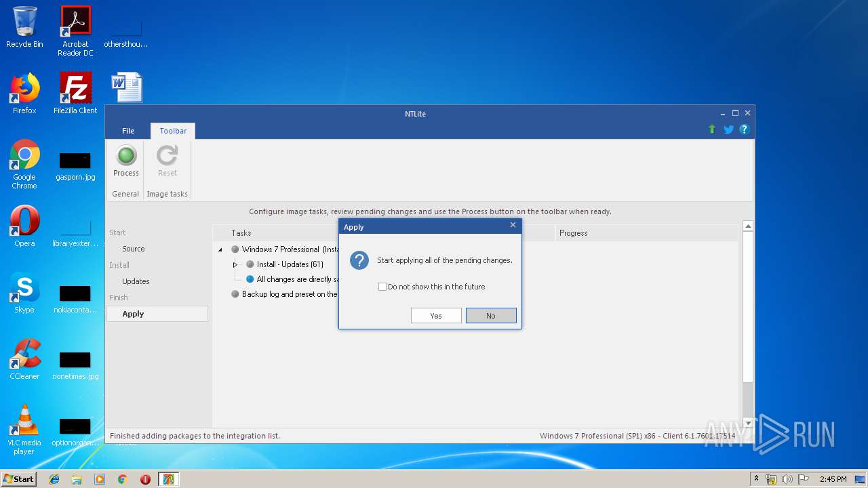The image size is (868, 488).
Task: Click the network tray icon
Action: [771, 479]
